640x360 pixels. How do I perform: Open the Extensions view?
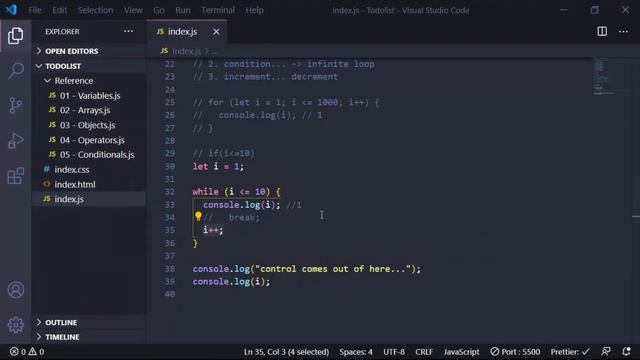pos(16,176)
